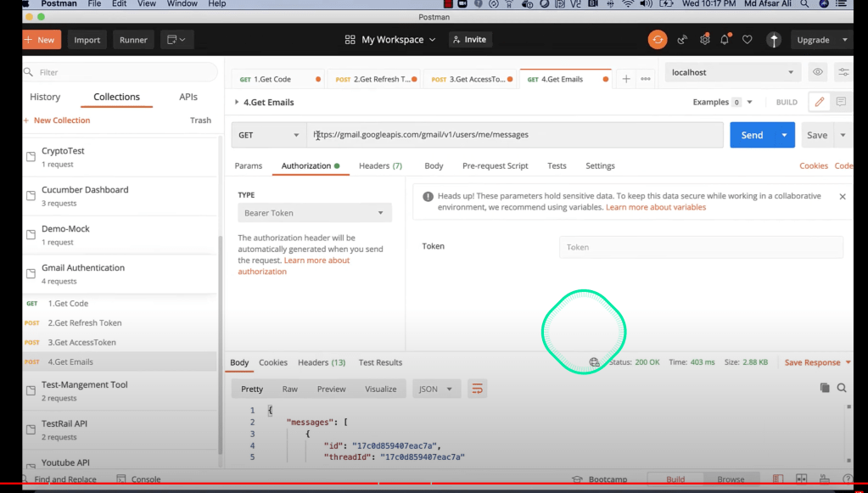Click the sidebar Filter search field
This screenshot has width=868, height=493.
point(120,72)
